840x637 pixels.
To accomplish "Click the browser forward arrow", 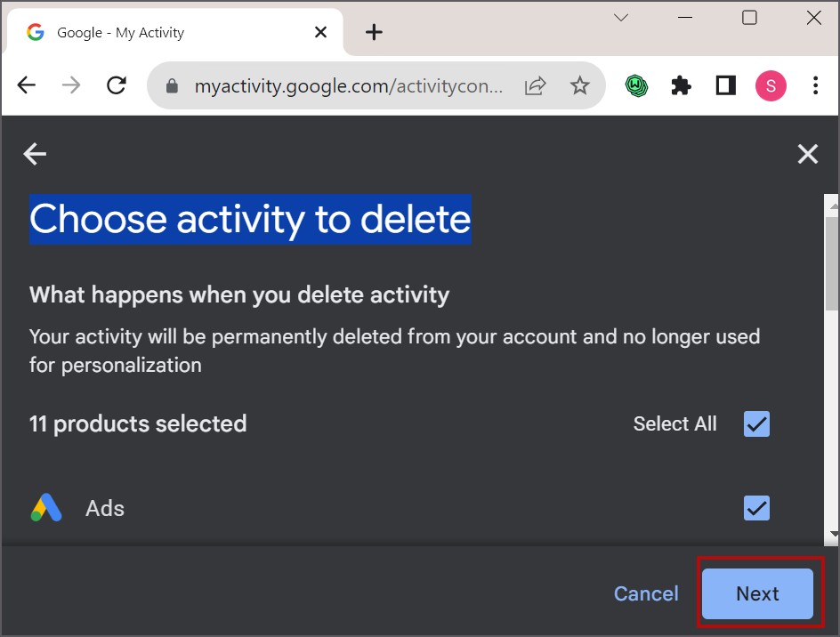I will point(70,85).
